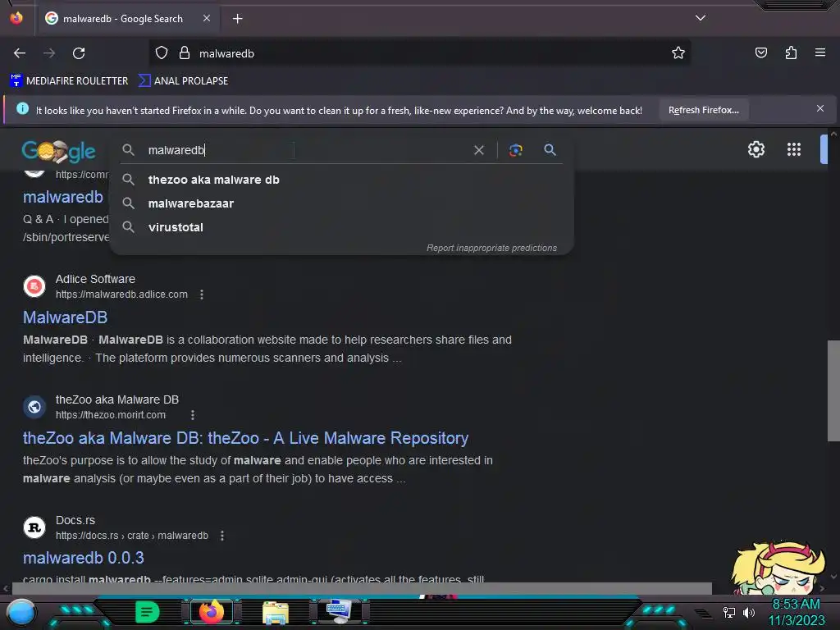This screenshot has width=840, height=630.
Task: Click the Docs.rs site favicon
Action: click(x=34, y=527)
